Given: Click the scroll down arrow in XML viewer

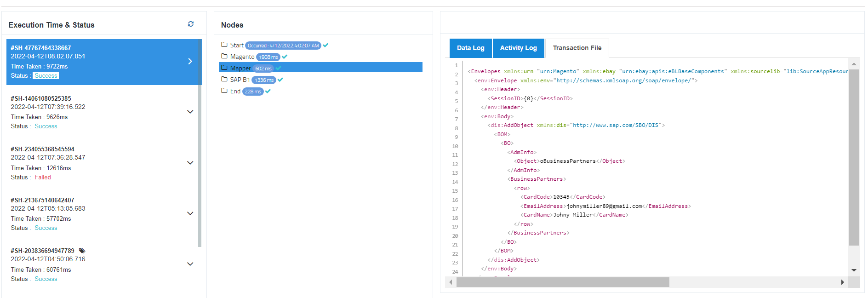Looking at the screenshot, I should coord(854,270).
